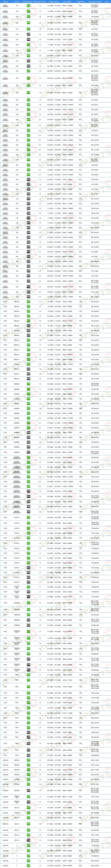Click the Opis column header
The width and height of the screenshot is (111, 868).
click(106, 2)
